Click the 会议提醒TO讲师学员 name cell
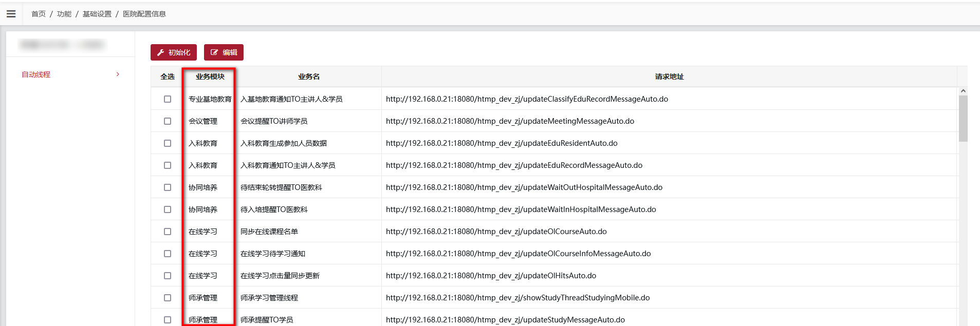Screen dimensions: 980x326 (x=274, y=121)
